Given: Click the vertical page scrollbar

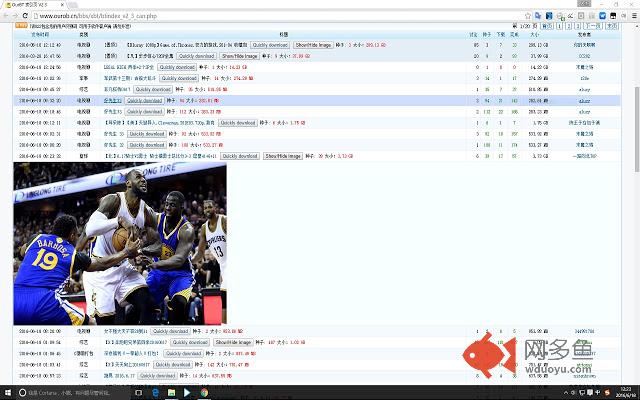Looking at the screenshot, I should pyautogui.click(x=637, y=129).
